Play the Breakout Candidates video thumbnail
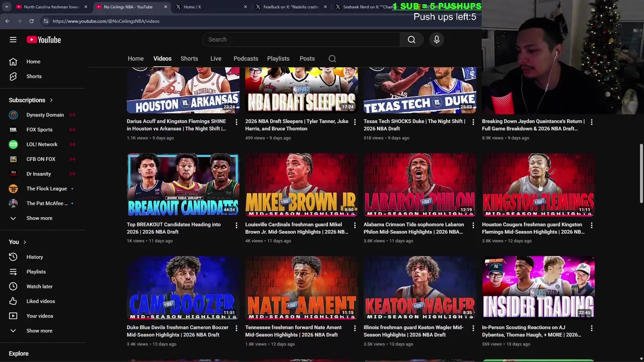 [x=183, y=186]
